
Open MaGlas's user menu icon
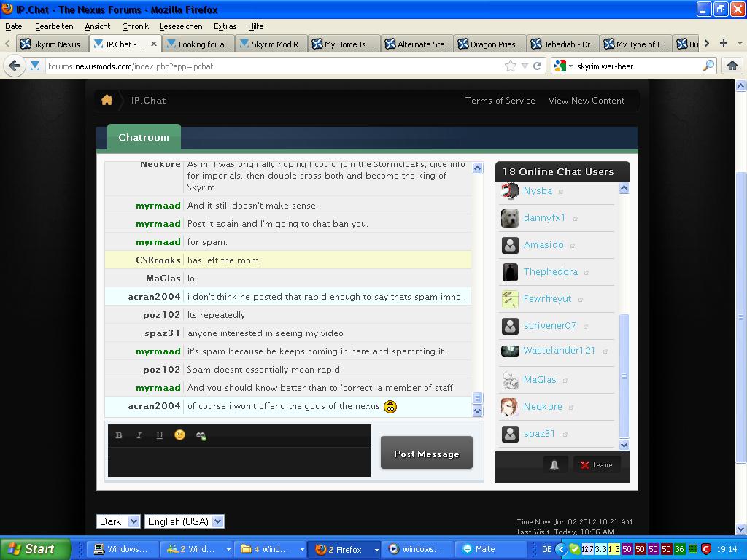click(x=565, y=381)
